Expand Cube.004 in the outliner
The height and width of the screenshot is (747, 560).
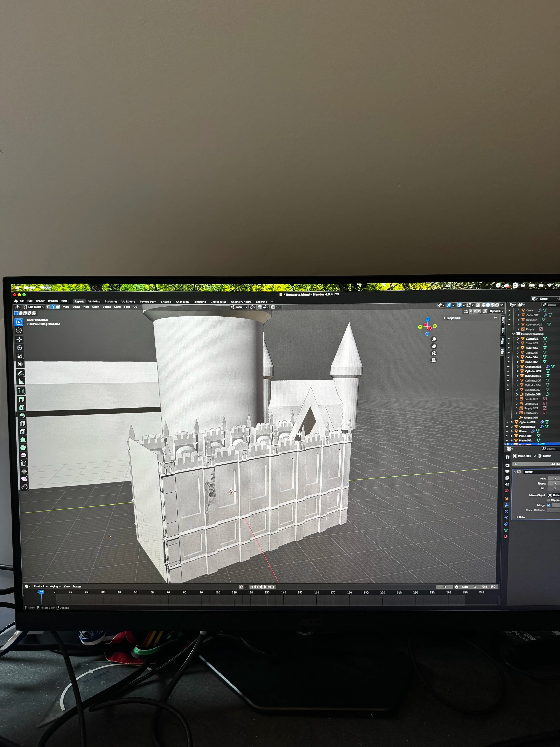518,348
